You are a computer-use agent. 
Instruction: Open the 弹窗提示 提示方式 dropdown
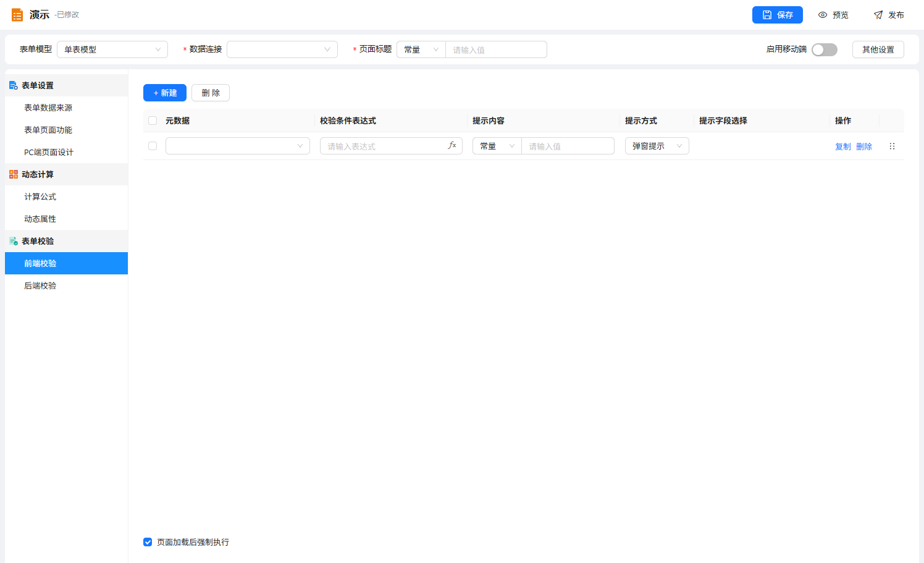coord(657,146)
